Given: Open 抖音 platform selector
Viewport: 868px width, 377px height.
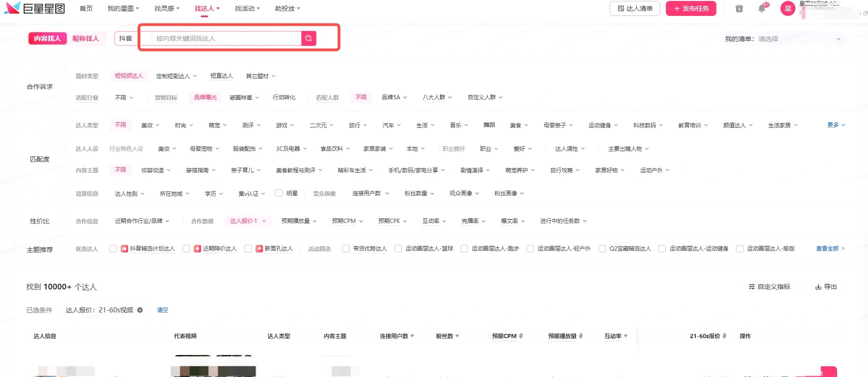Looking at the screenshot, I should 125,38.
